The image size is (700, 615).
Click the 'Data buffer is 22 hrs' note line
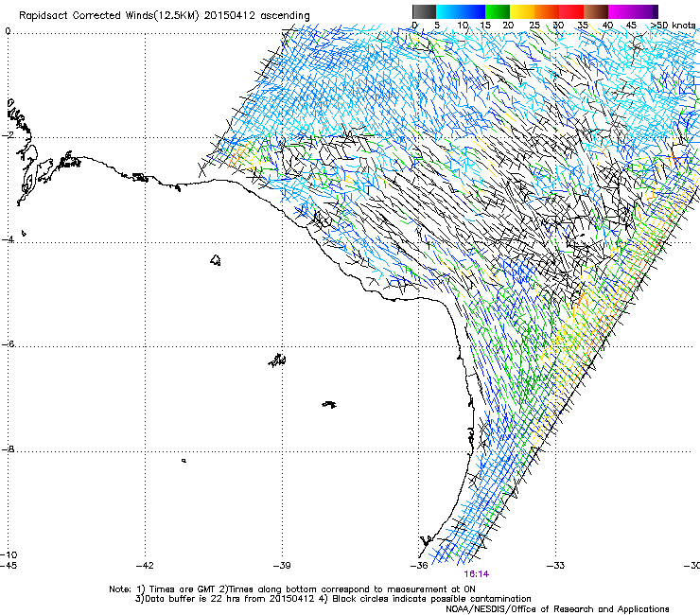tap(333, 599)
